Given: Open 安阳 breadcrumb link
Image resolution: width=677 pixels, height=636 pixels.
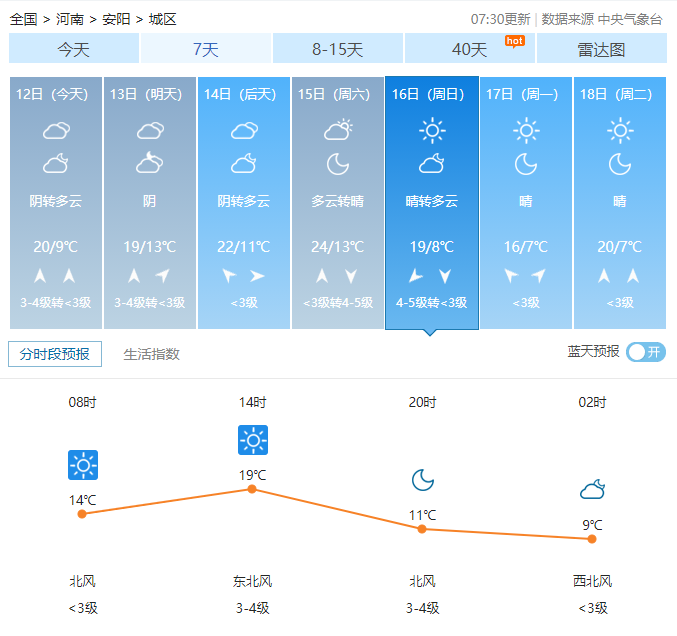Looking at the screenshot, I should [x=116, y=19].
